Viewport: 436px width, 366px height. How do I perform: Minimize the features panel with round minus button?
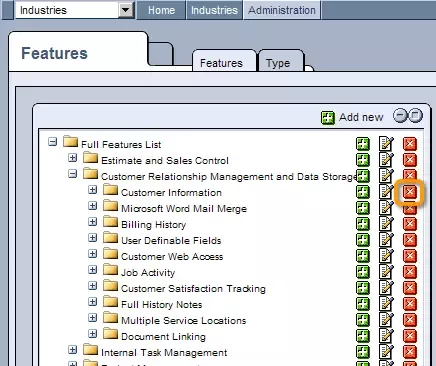(x=400, y=116)
